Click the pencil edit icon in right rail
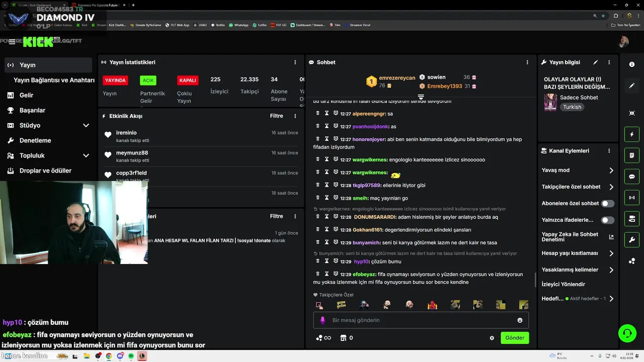The height and width of the screenshot is (362, 644). 632,85
